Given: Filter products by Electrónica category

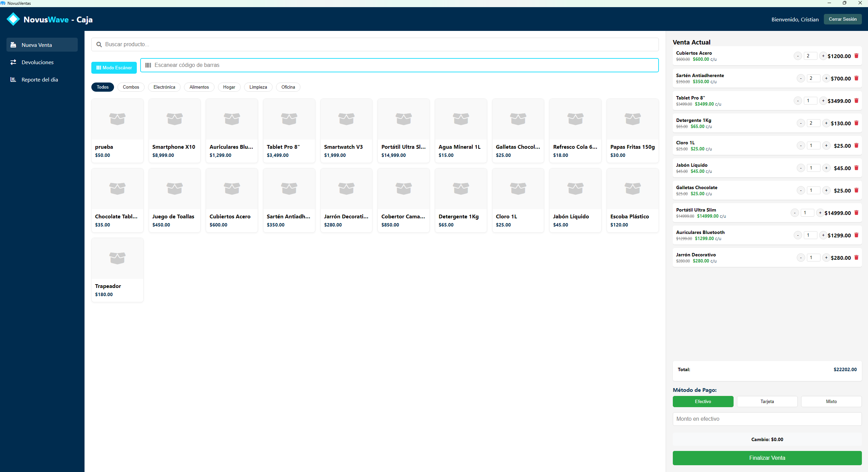Looking at the screenshot, I should (x=164, y=87).
